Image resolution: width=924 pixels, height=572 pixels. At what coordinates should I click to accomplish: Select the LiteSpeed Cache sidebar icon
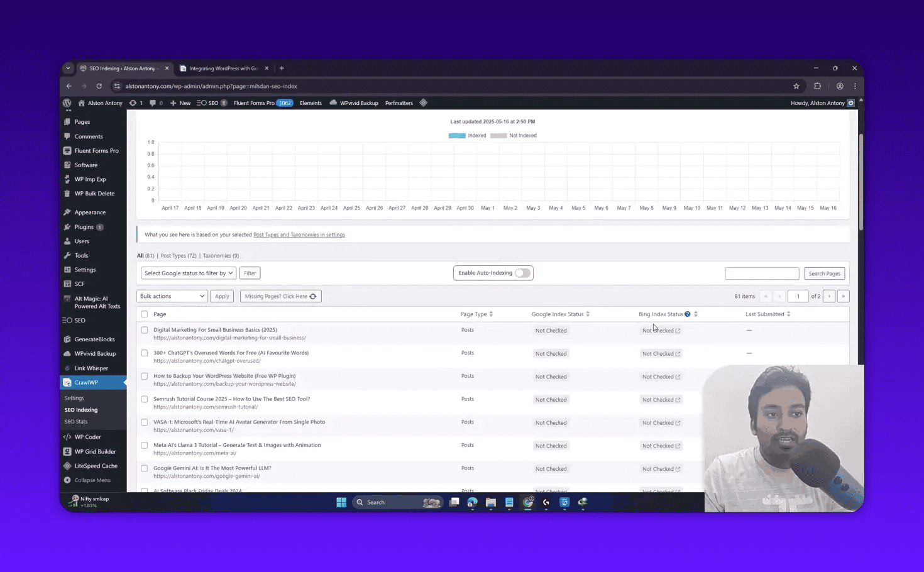(68, 466)
